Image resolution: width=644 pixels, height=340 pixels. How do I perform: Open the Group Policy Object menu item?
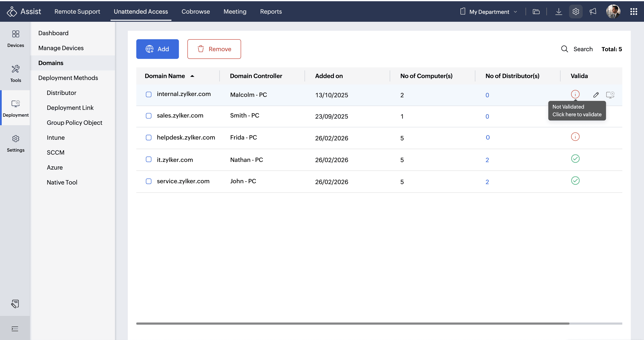pyautogui.click(x=74, y=123)
